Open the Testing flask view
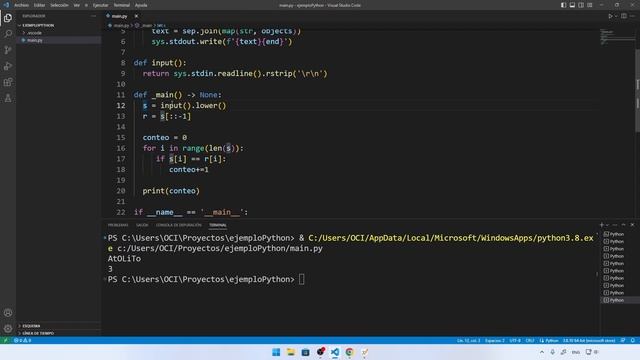This screenshot has height=360, width=640. coord(8,98)
